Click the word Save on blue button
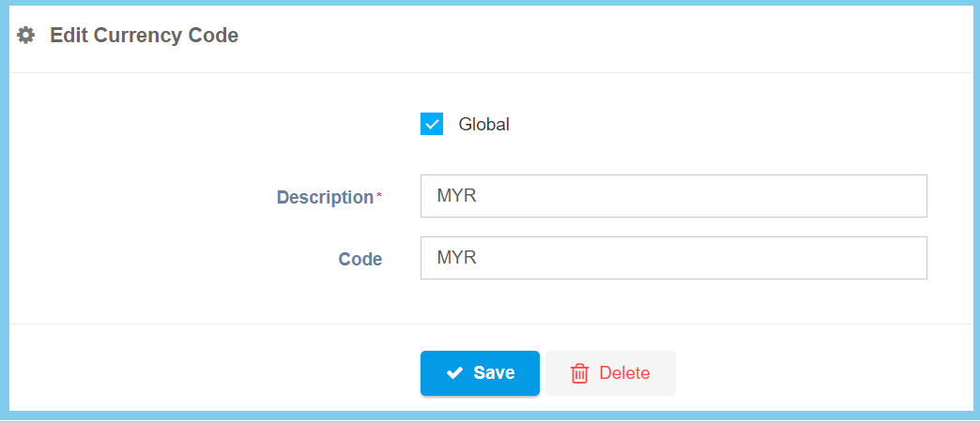Image resolution: width=980 pixels, height=423 pixels. [494, 373]
